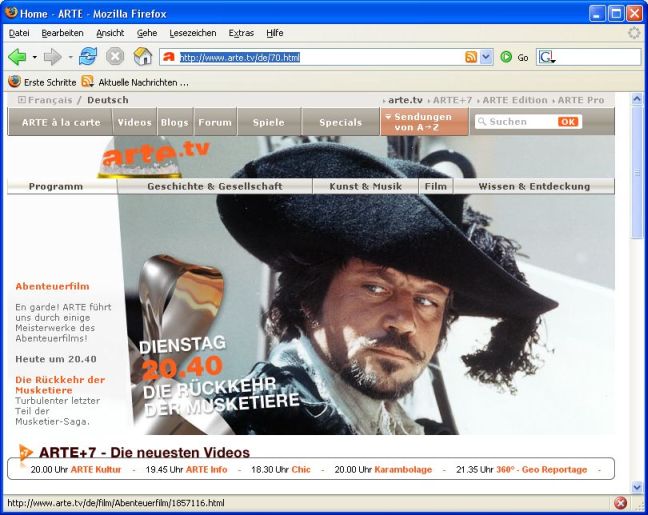Viewport: 648px width, 515px height.
Task: Click the Chic video link
Action: [x=301, y=470]
